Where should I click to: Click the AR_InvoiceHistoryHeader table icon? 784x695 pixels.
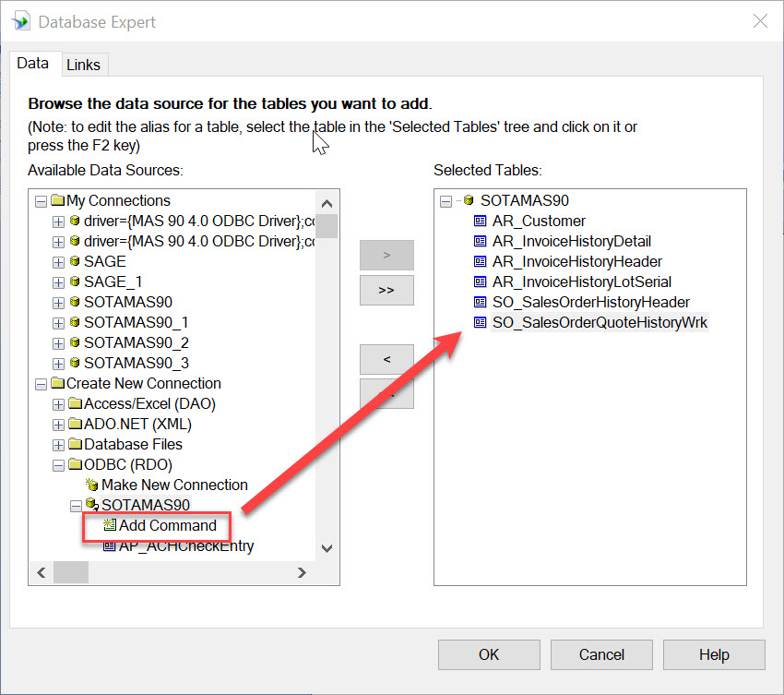click(480, 261)
